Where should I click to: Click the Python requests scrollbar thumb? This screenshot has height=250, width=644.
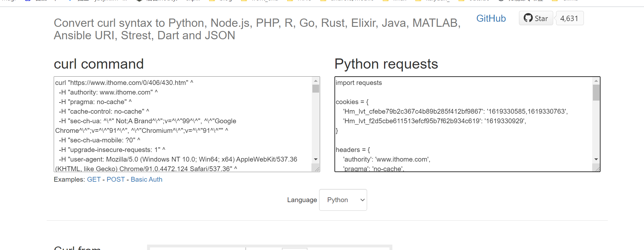[x=596, y=93]
